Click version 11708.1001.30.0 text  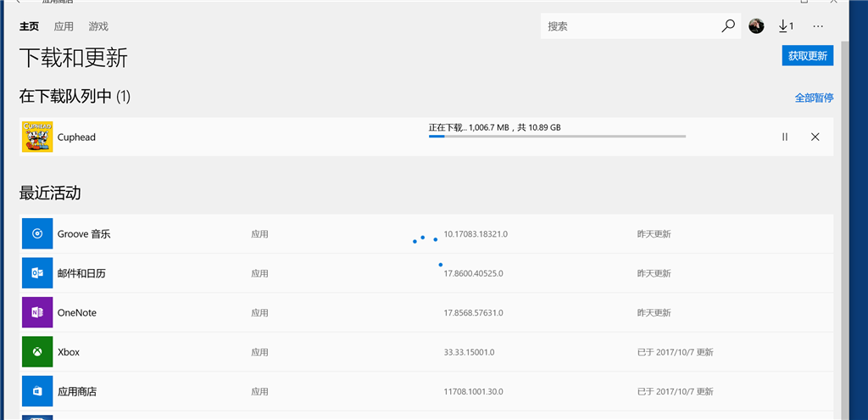tap(473, 392)
